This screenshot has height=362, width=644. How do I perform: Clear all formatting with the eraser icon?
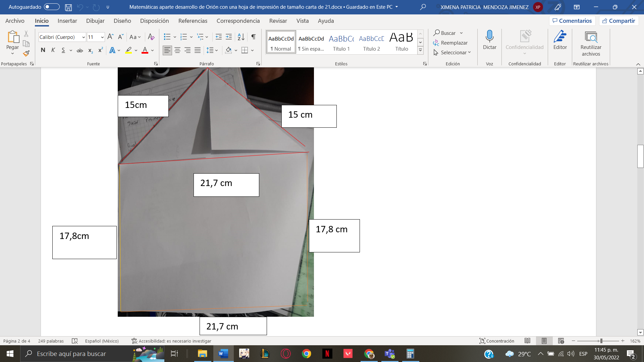pyautogui.click(x=151, y=37)
